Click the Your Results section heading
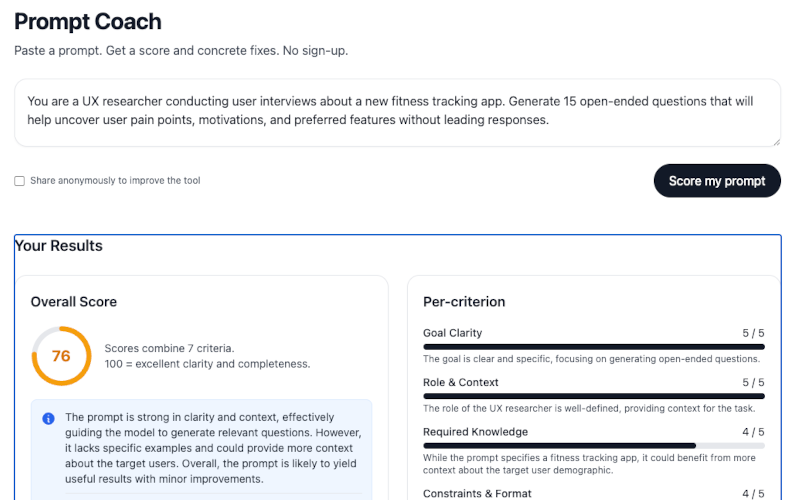Viewport: 800px width, 500px height. tap(59, 246)
